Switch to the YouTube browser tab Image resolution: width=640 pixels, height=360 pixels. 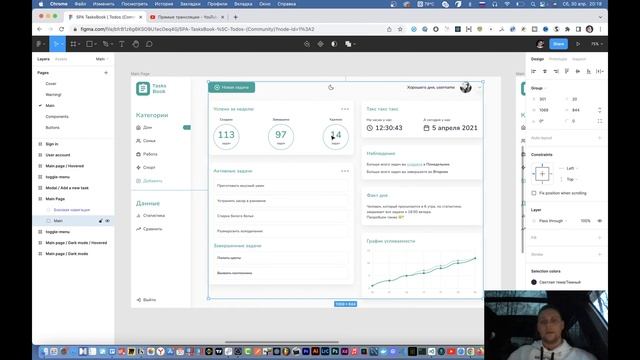tap(187, 17)
